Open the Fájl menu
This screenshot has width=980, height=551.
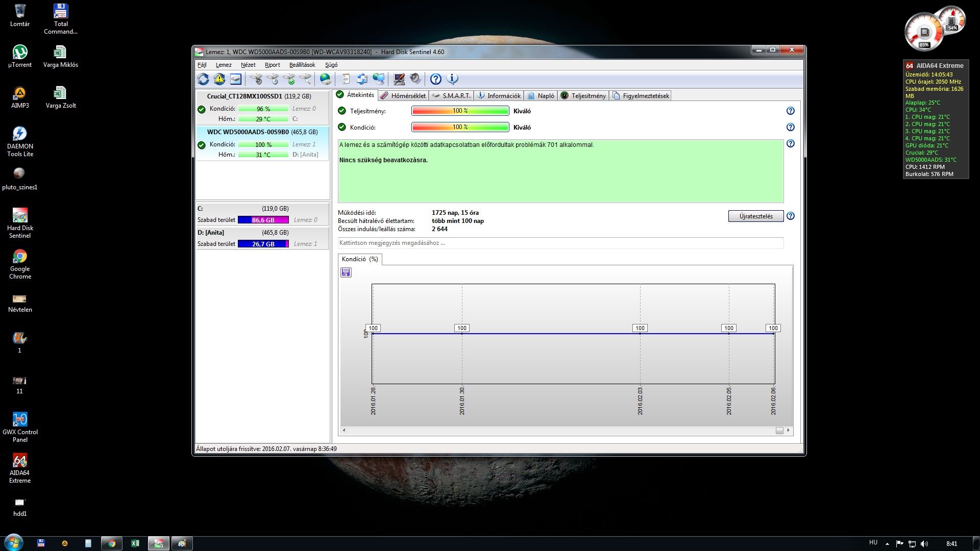tap(202, 65)
